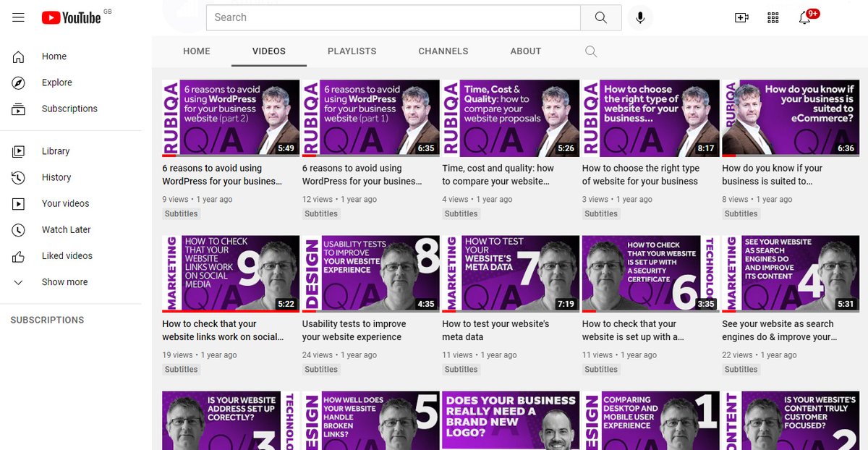Click the Library sidebar icon
The width and height of the screenshot is (868, 450).
click(x=19, y=151)
